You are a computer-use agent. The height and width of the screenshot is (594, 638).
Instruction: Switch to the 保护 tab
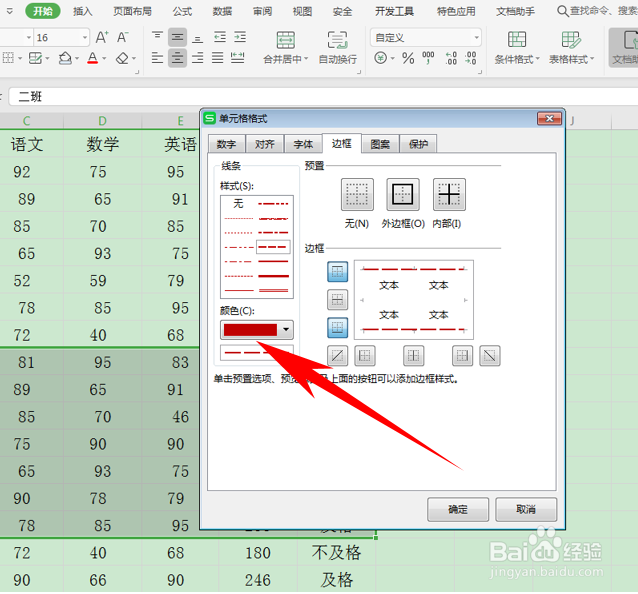(418, 144)
